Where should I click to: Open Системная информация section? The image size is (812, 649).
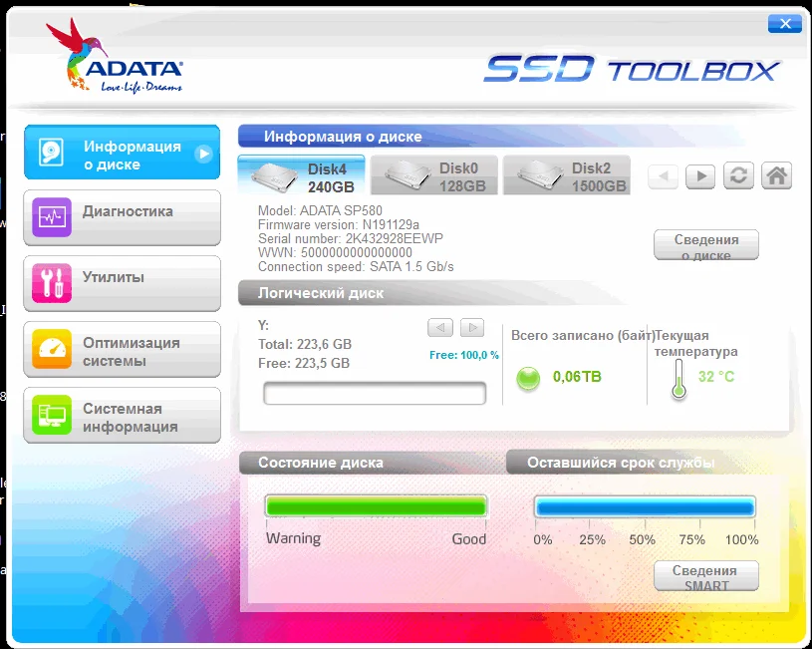(x=122, y=415)
